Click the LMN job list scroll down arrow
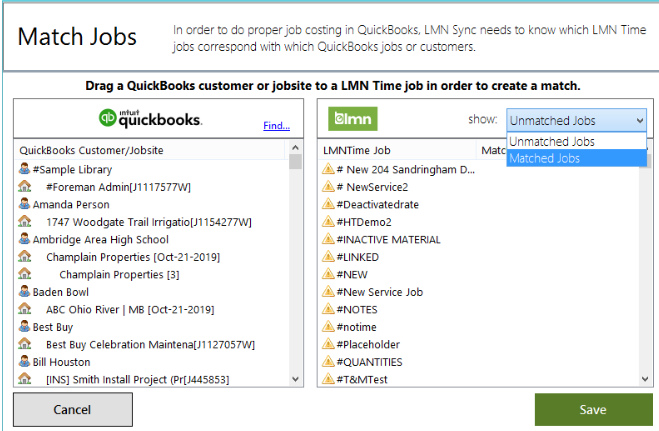 click(645, 379)
